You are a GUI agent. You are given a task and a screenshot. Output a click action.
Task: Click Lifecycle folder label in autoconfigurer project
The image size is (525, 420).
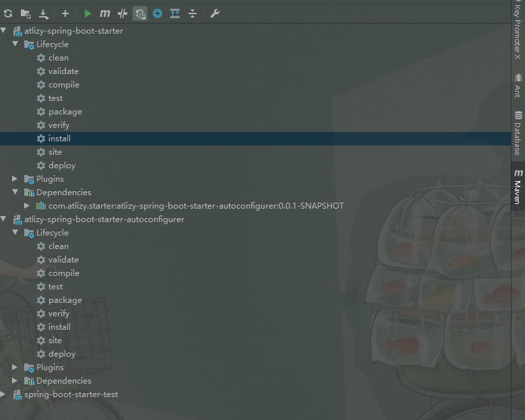pyautogui.click(x=53, y=233)
